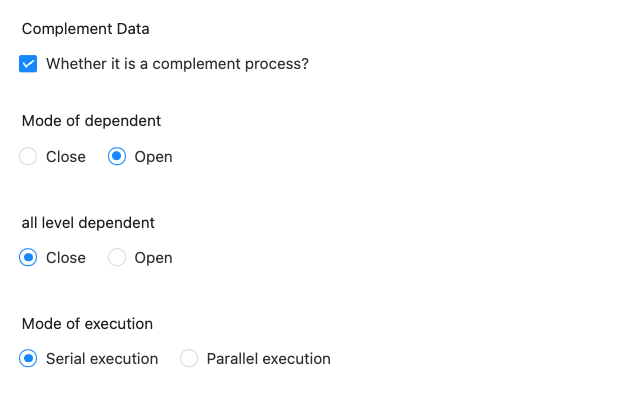Enable Open radio for all level dependent
Screen dimensions: 638x408
[x=117, y=258]
